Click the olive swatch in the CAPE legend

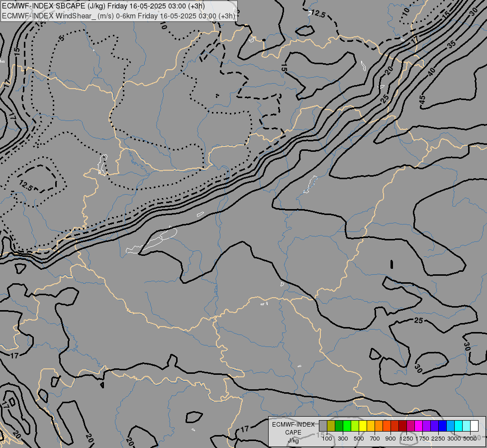coord(331,426)
